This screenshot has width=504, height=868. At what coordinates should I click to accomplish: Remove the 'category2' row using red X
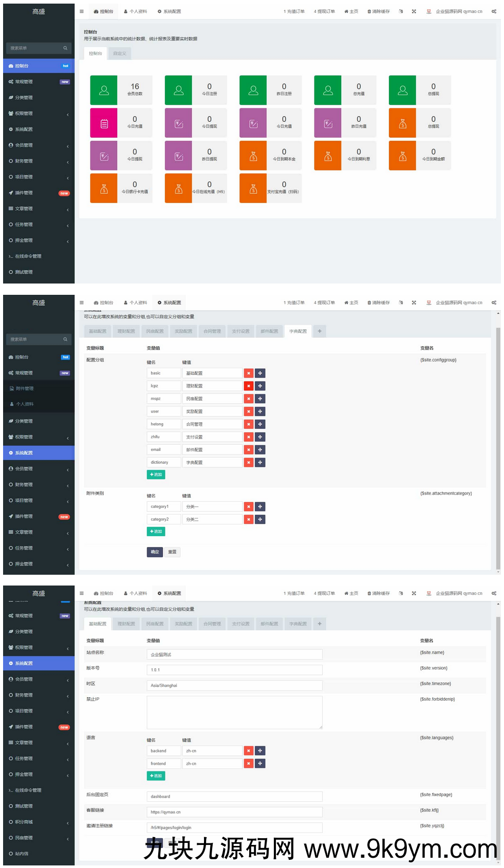pos(249,520)
